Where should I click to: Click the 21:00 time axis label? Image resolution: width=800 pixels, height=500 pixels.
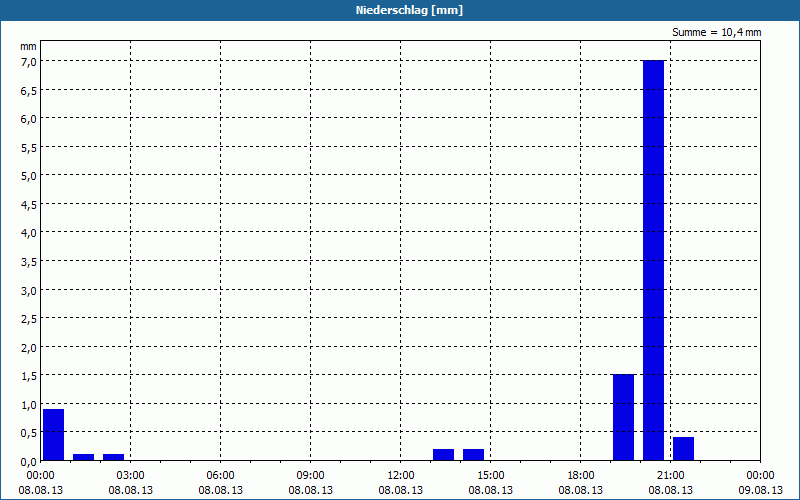click(670, 476)
